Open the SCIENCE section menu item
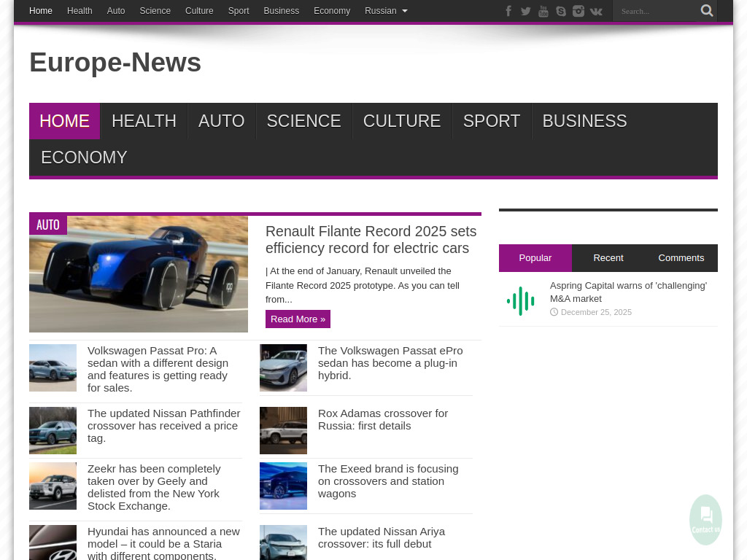This screenshot has width=747, height=560. pos(303,120)
